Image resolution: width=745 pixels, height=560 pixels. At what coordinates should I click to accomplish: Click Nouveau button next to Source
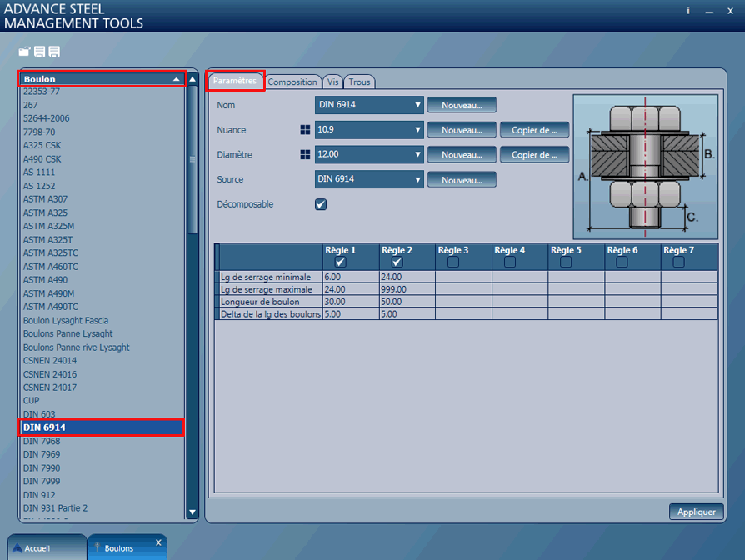click(462, 179)
